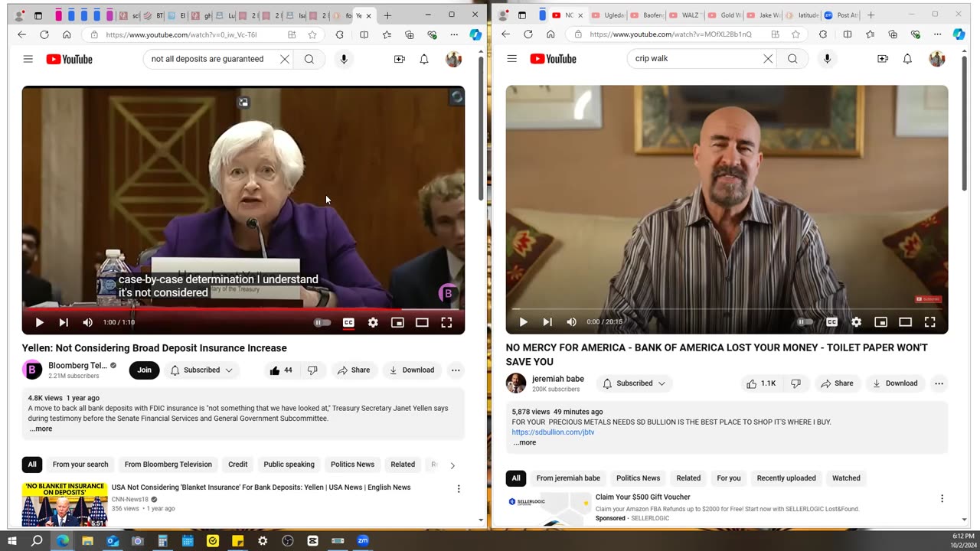Select 'Recently uploaded' filter chip
The height and width of the screenshot is (551, 980).
click(786, 478)
